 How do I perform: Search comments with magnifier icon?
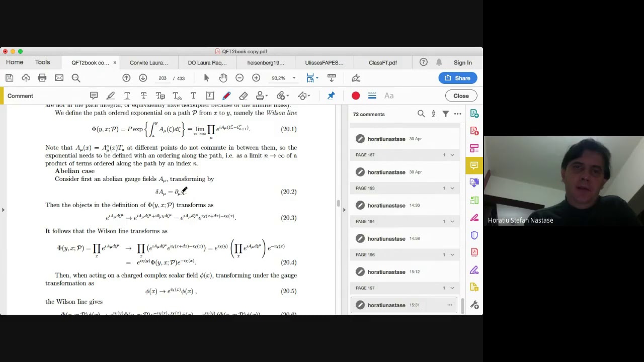421,114
